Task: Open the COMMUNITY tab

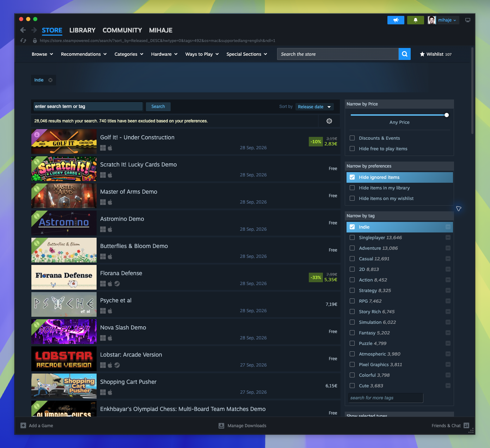Action: click(122, 30)
